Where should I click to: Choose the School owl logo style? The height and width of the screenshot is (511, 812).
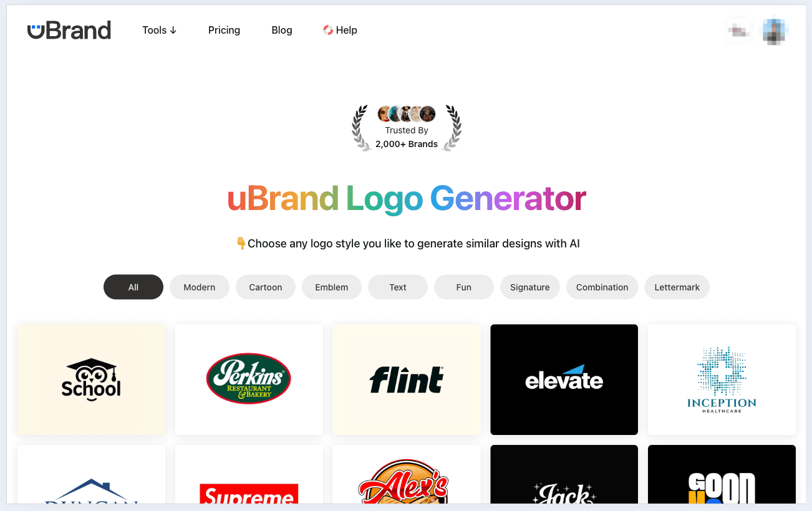click(92, 380)
